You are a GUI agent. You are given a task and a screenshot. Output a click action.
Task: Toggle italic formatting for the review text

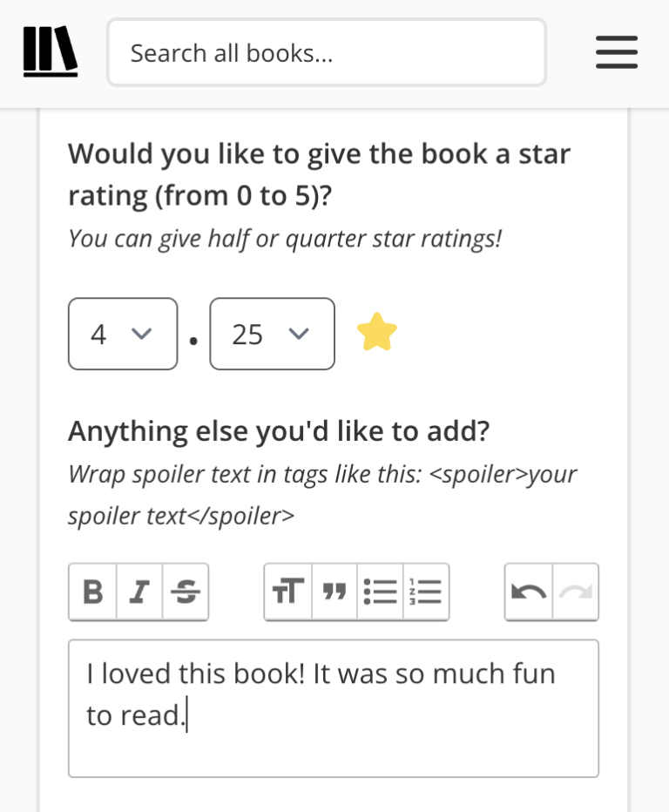pyautogui.click(x=138, y=592)
